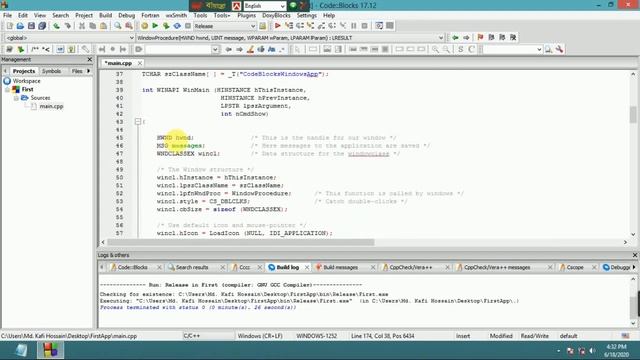Click the Read/Write status bar entry
Screen dimensions: 640x360
(x=534, y=336)
